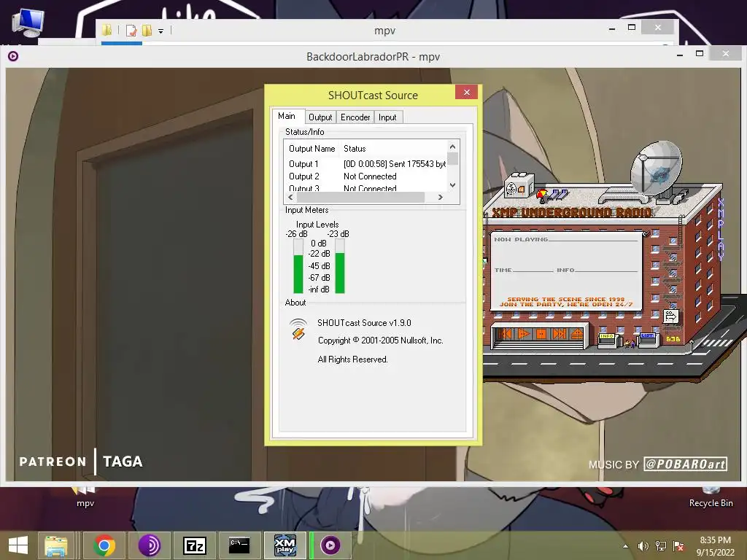The height and width of the screenshot is (560, 747).
Task: Click the mpv logo icon in BackdoorLabradorPR title bar
Action: [13, 56]
